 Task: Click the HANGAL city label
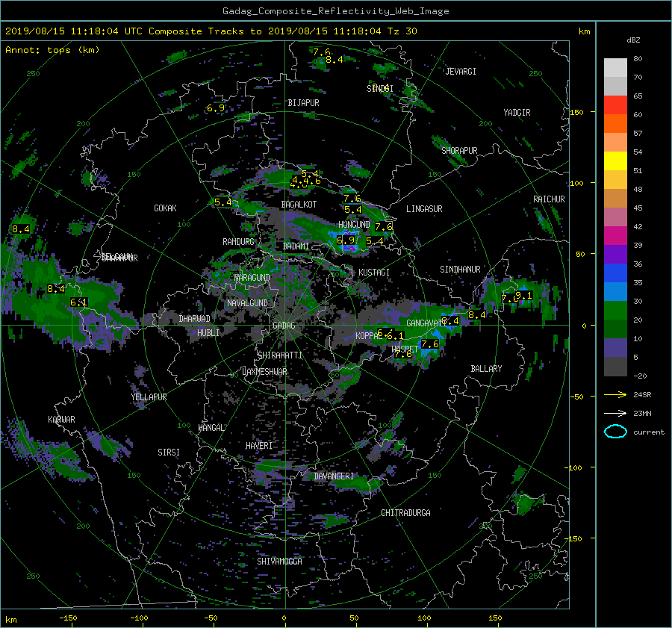(211, 428)
